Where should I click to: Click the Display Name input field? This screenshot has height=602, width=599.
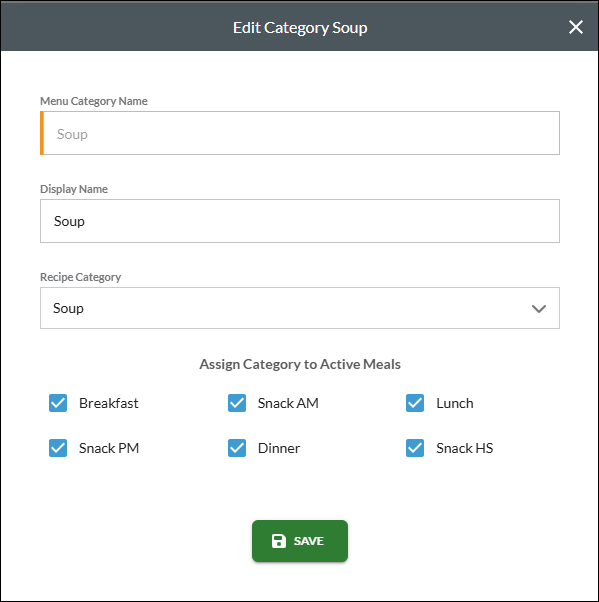click(300, 221)
